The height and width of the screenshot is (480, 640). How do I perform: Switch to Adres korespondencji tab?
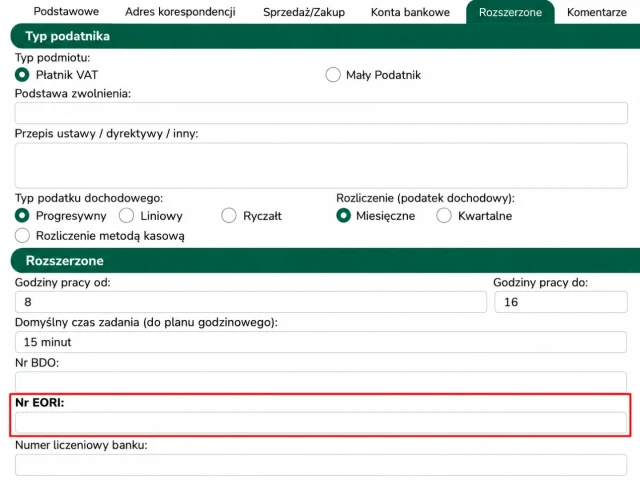180,12
